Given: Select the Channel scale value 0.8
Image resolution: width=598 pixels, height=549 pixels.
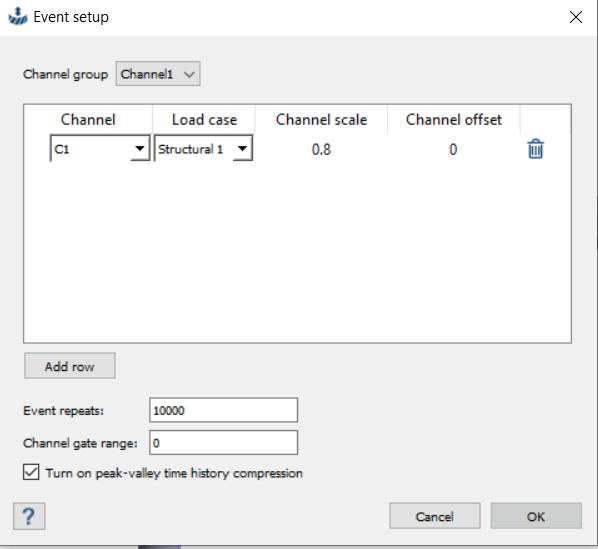Looking at the screenshot, I should coord(321,149).
